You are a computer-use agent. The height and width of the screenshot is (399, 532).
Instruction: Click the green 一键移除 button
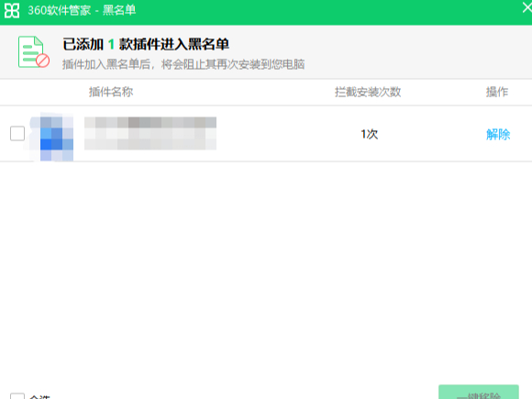(x=479, y=393)
